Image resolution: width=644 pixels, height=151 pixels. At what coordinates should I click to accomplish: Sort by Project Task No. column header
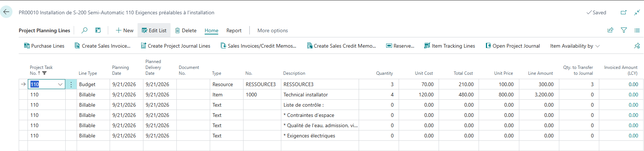coord(41,70)
